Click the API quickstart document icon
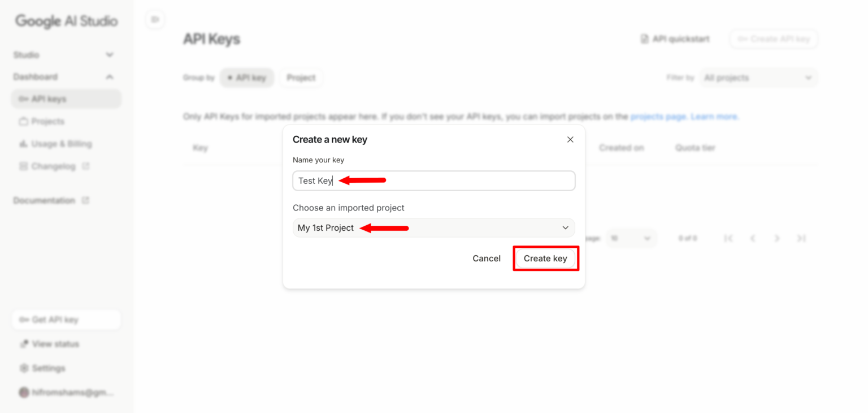Image resolution: width=868 pixels, height=413 pixels. 644,38
